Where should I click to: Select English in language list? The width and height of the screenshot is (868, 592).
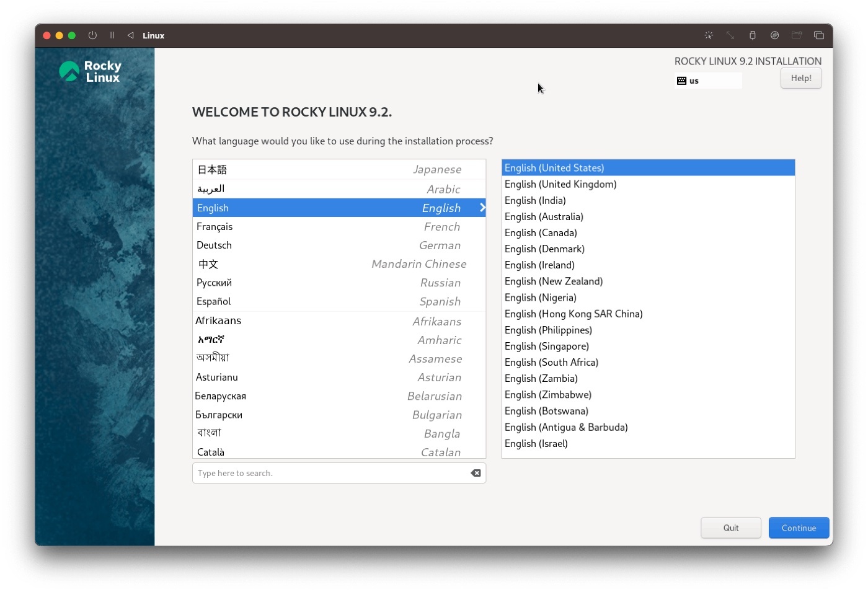[x=339, y=208]
